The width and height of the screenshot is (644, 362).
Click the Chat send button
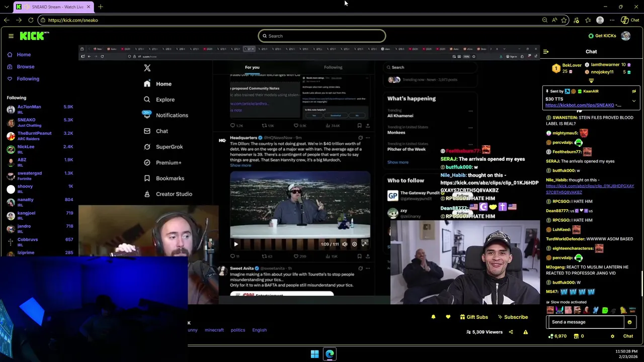[x=628, y=336]
